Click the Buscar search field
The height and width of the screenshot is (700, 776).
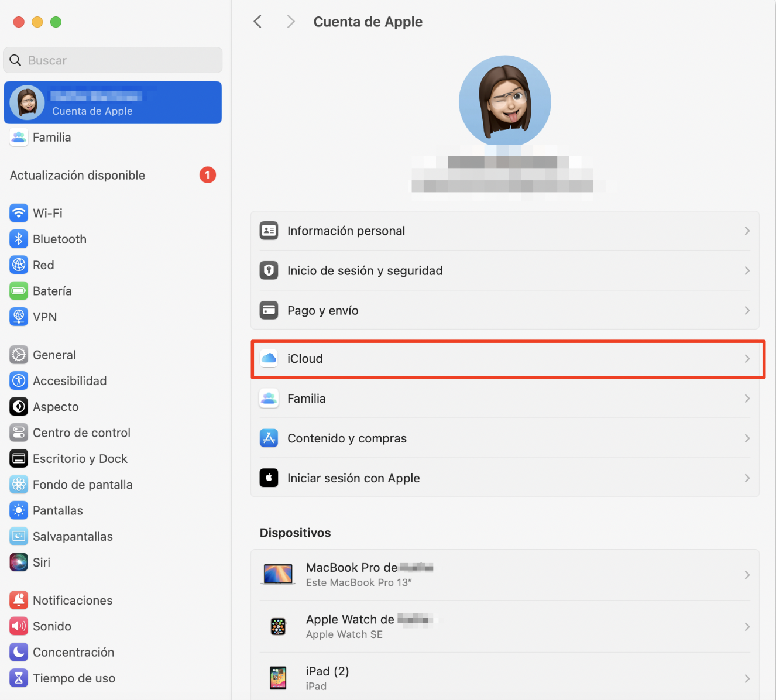pyautogui.click(x=112, y=60)
